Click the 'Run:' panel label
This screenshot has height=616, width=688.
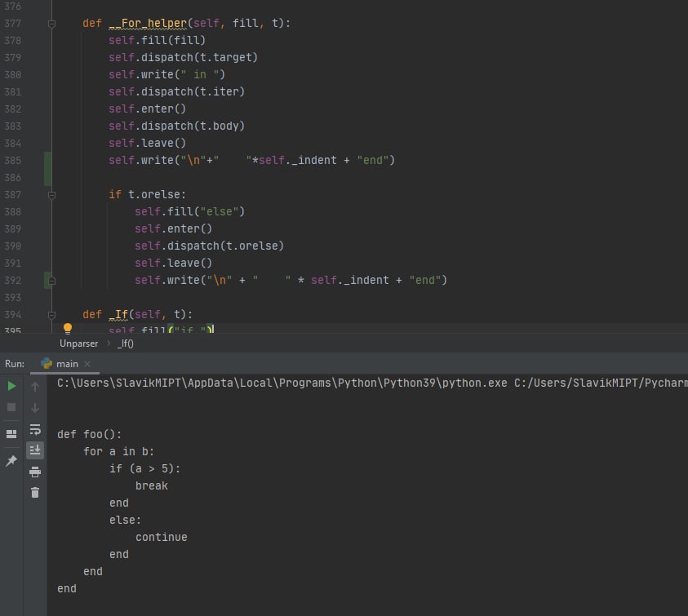coord(15,364)
